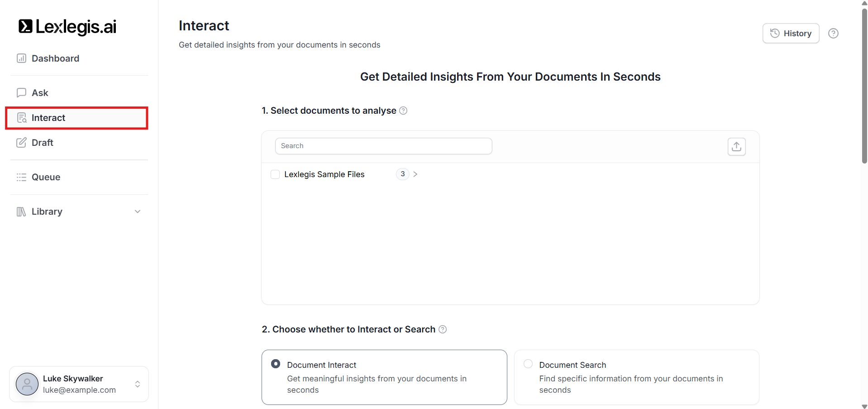Image resolution: width=868 pixels, height=409 pixels.
Task: Click the Draft pencil icon in sidebar
Action: pyautogui.click(x=21, y=143)
